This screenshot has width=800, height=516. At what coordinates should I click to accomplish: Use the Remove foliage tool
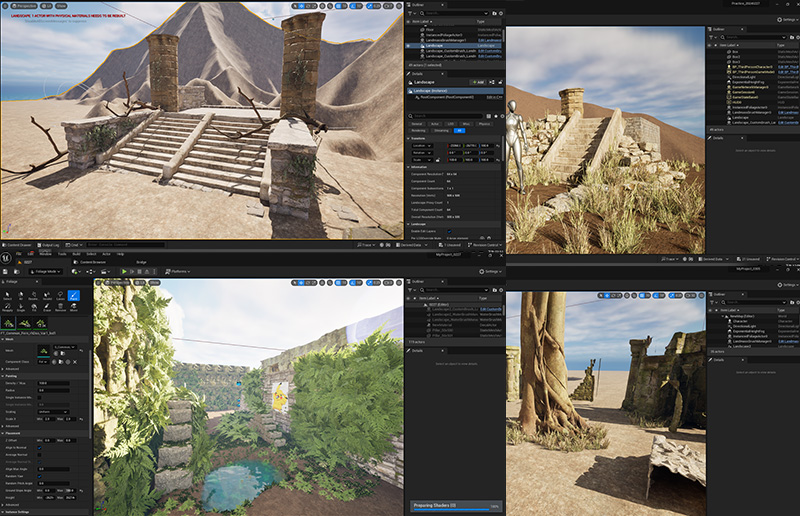(x=60, y=307)
